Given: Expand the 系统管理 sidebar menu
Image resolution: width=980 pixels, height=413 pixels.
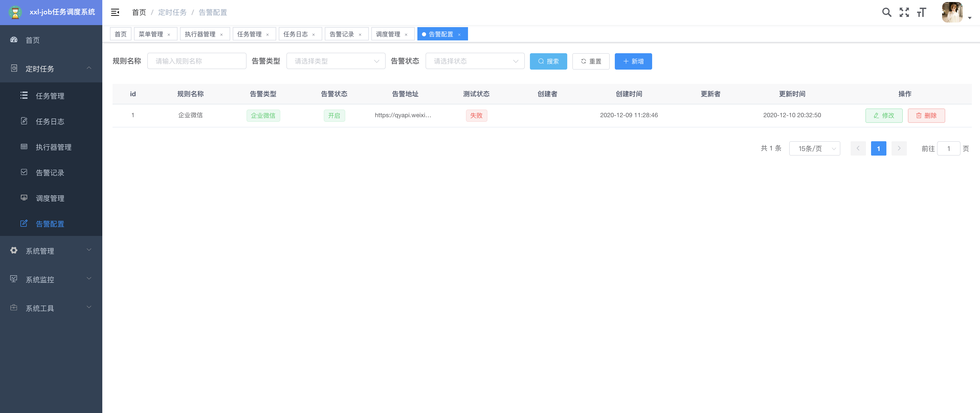Looking at the screenshot, I should click(x=51, y=251).
